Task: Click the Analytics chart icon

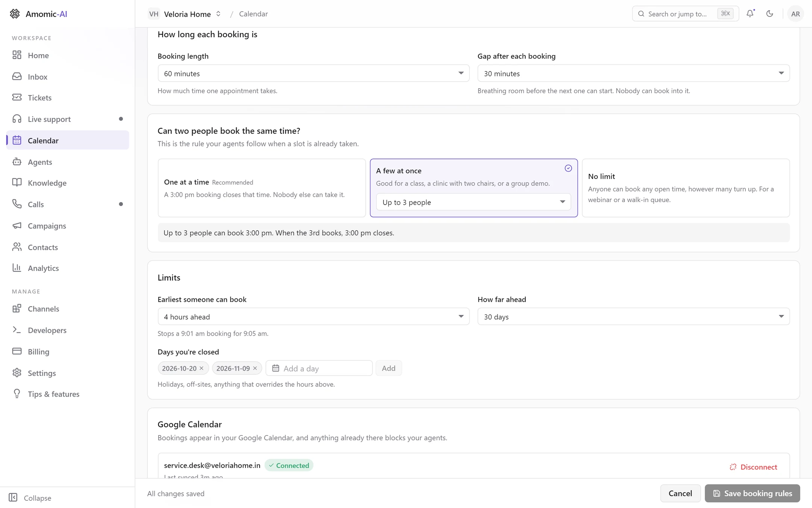Action: pos(17,268)
